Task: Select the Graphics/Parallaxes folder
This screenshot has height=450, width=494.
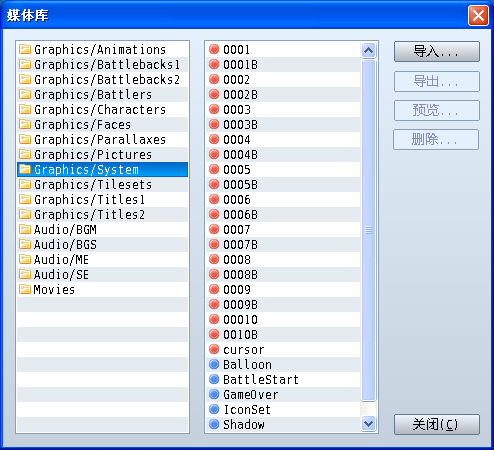Action: (x=103, y=139)
